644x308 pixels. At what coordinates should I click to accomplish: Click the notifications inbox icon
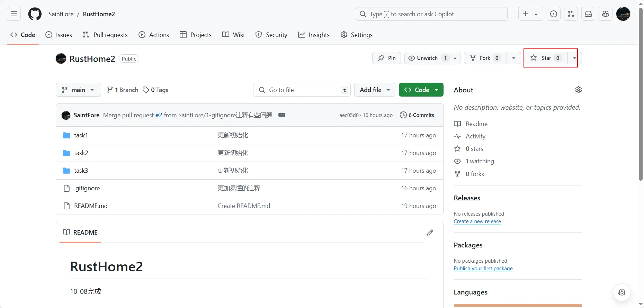point(588,14)
